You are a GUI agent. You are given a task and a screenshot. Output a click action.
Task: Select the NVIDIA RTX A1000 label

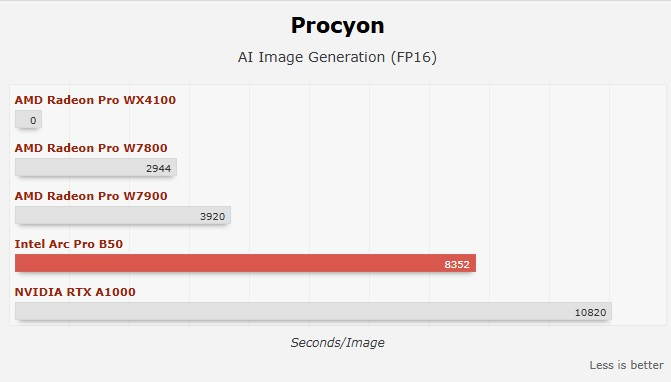pyautogui.click(x=75, y=292)
